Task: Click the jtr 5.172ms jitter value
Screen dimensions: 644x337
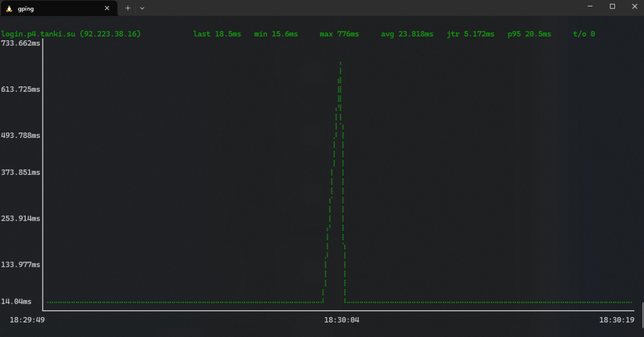Action: [471, 34]
